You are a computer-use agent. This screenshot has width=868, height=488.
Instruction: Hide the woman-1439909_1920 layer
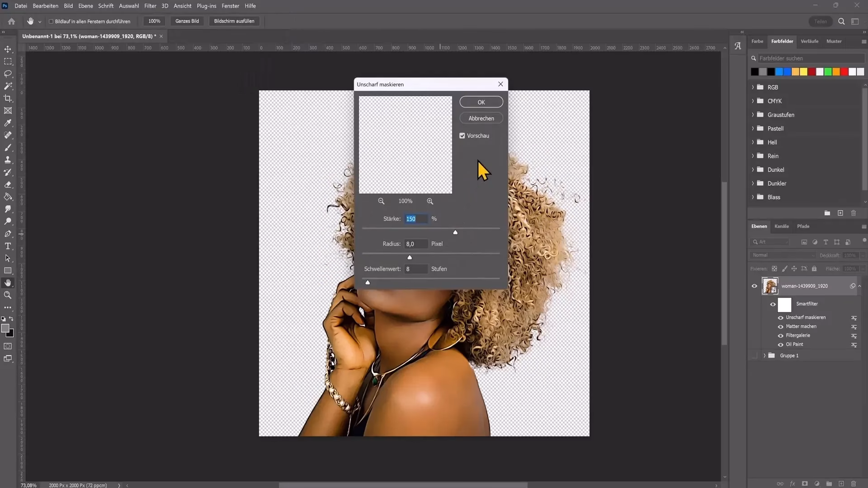(x=755, y=286)
